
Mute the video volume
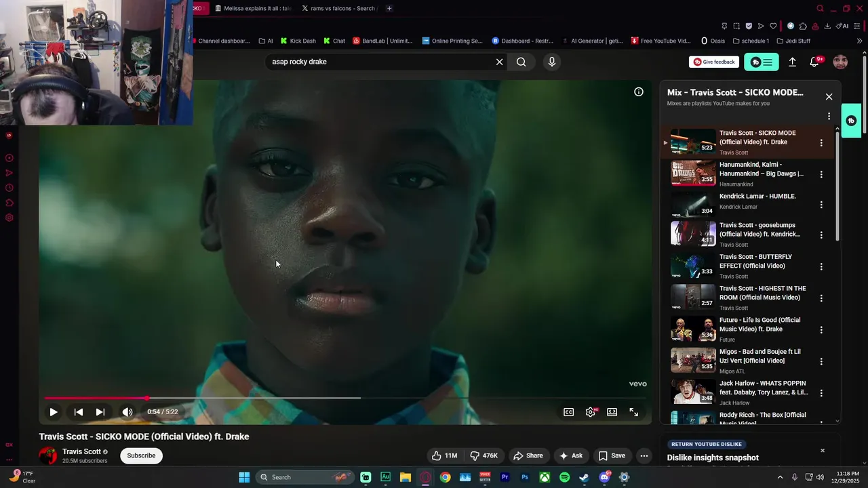[x=127, y=412]
